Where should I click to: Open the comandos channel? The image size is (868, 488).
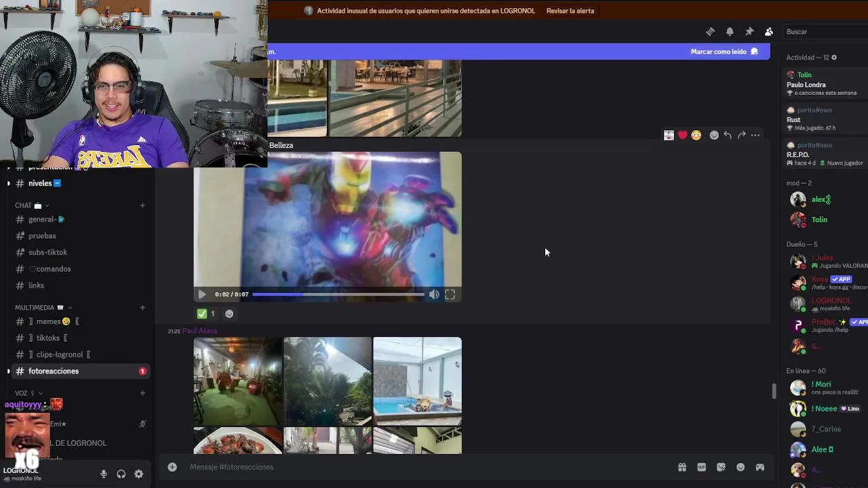(x=80, y=269)
